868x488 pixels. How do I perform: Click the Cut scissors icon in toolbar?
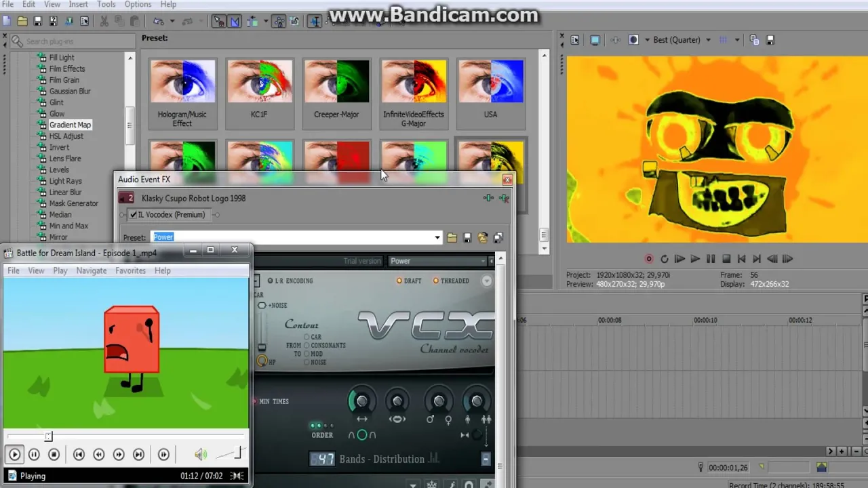104,21
